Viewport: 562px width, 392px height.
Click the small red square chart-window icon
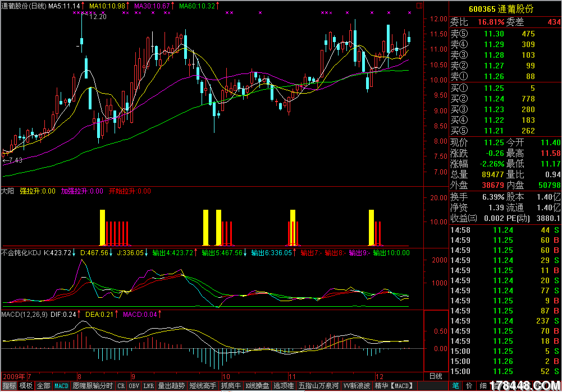click(419, 6)
